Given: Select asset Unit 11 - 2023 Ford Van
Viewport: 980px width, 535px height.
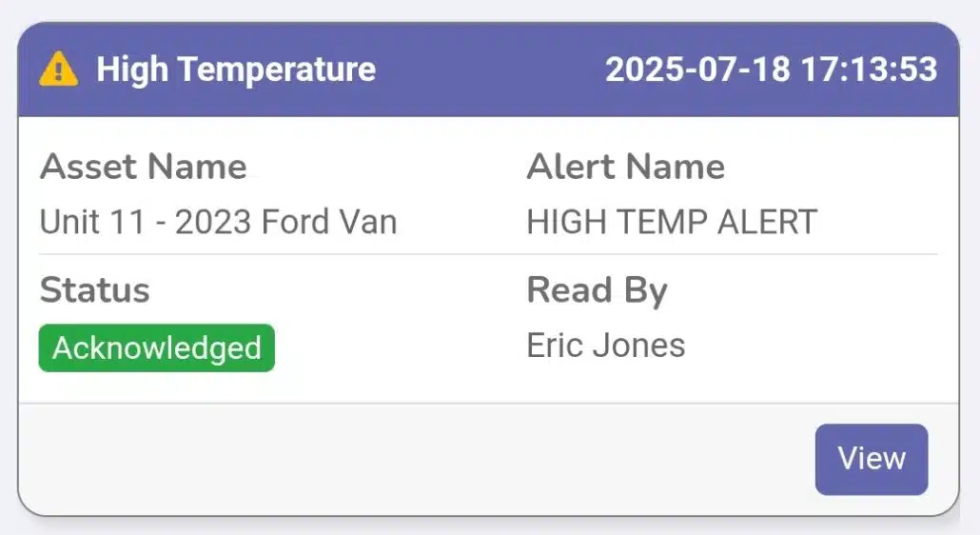Looking at the screenshot, I should click(x=218, y=222).
